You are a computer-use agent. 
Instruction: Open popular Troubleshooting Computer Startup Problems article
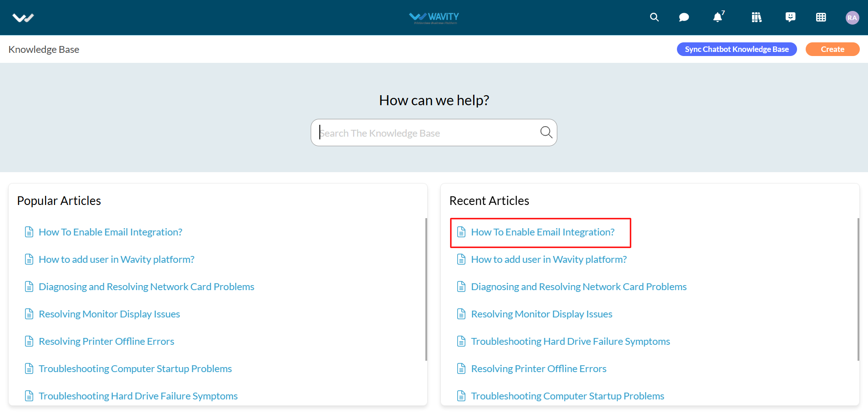coord(135,368)
